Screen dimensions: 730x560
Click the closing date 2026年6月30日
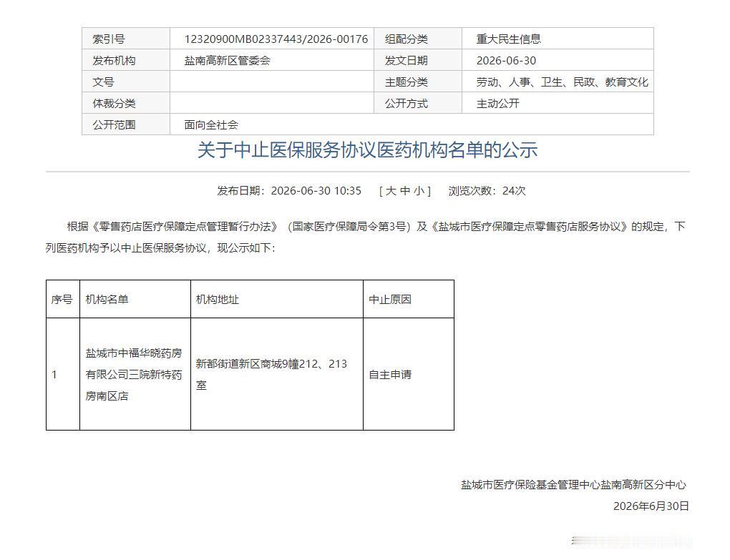click(x=651, y=506)
